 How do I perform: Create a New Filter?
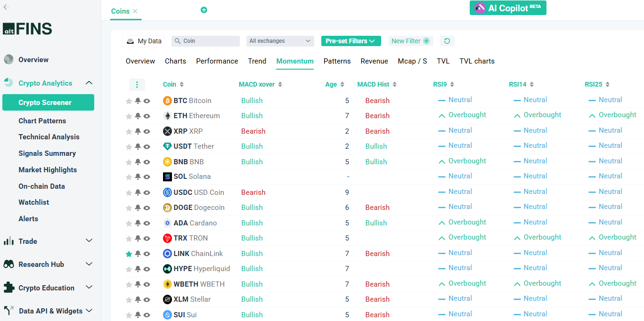pos(410,41)
